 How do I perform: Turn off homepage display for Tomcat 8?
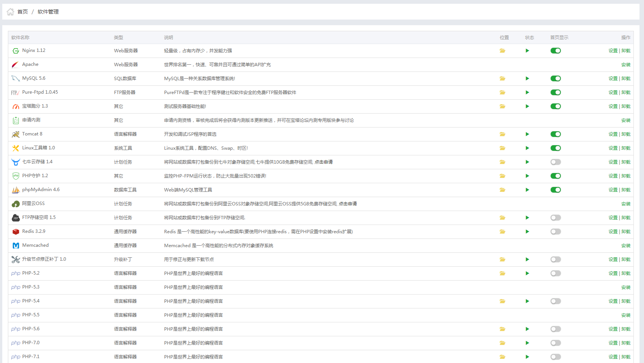pos(556,134)
